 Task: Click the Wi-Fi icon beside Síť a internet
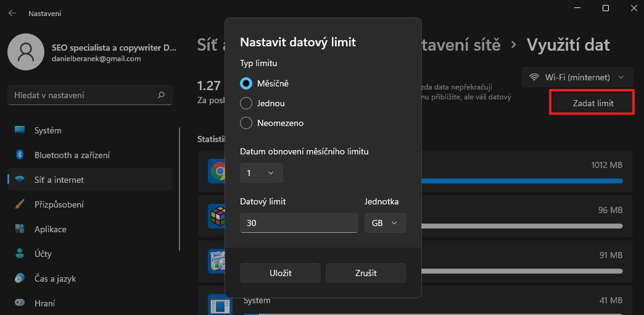(x=20, y=180)
